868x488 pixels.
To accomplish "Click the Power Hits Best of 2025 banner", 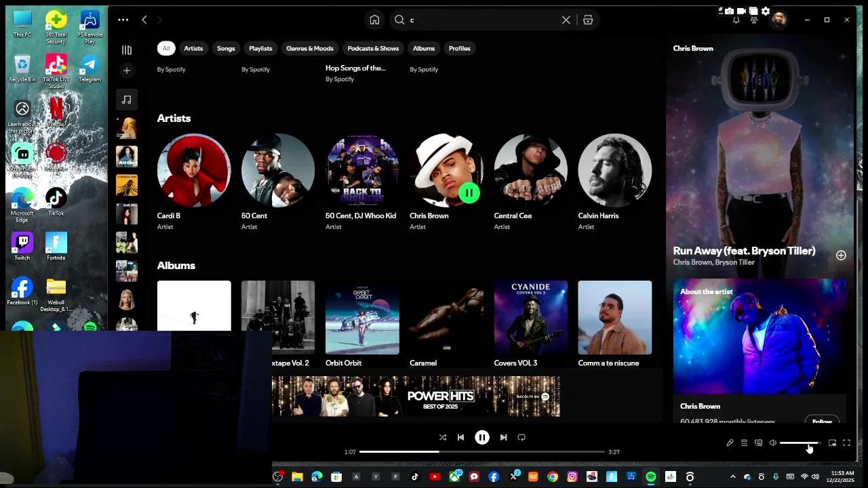I will coord(416,396).
